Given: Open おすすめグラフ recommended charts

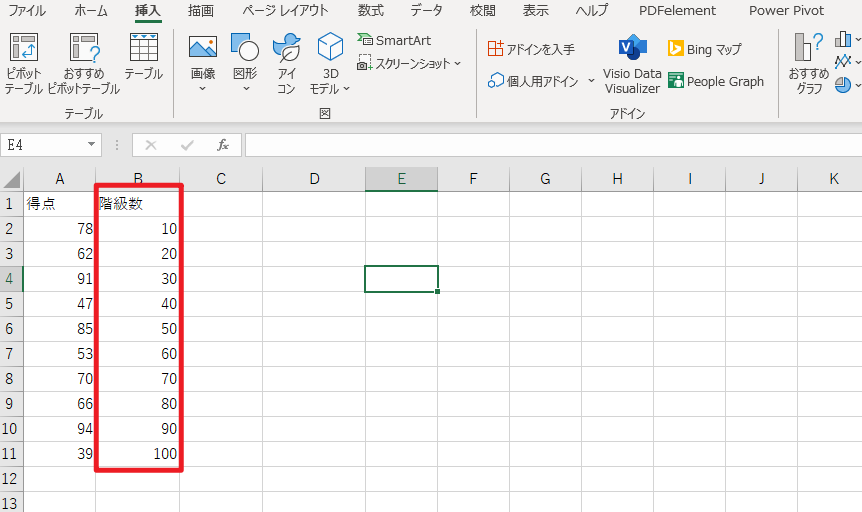Looking at the screenshot, I should 809,63.
